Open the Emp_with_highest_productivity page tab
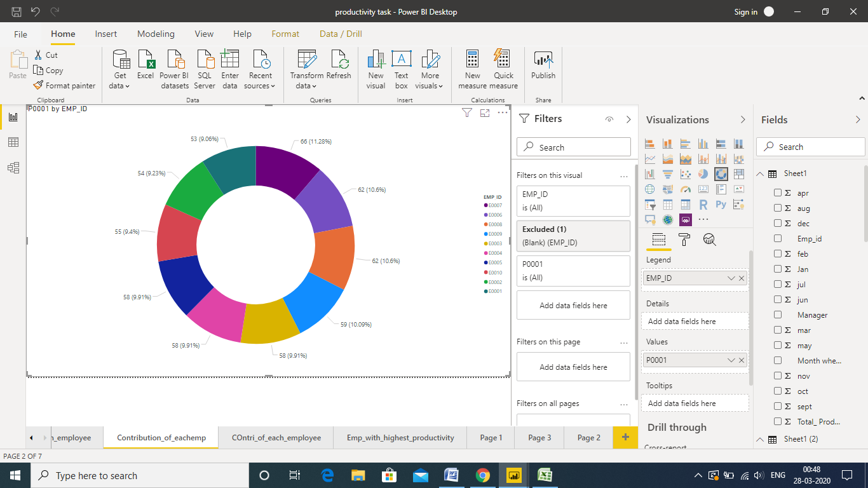This screenshot has width=868, height=488. (400, 437)
